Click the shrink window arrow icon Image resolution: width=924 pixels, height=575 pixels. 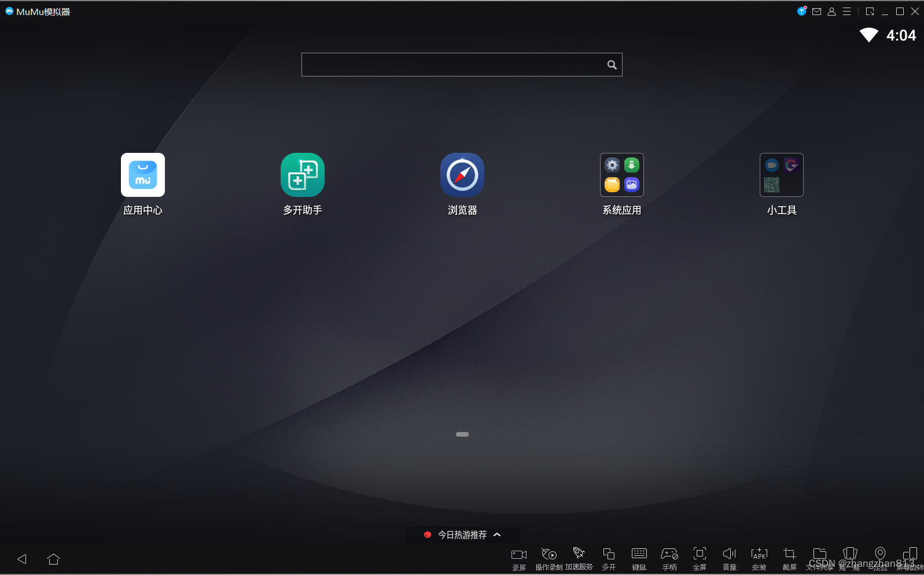pyautogui.click(x=870, y=12)
